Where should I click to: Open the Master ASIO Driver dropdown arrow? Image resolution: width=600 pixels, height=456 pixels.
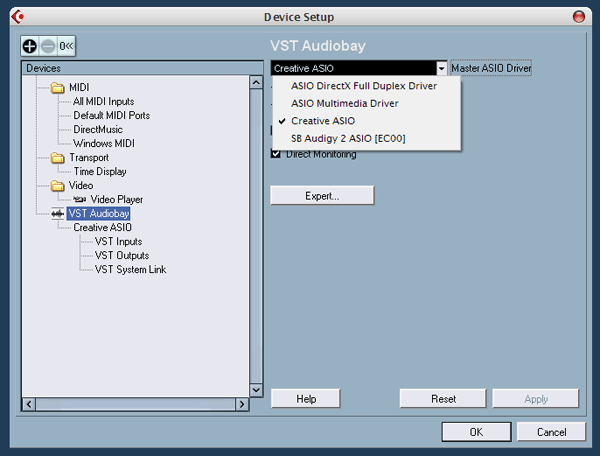click(441, 68)
